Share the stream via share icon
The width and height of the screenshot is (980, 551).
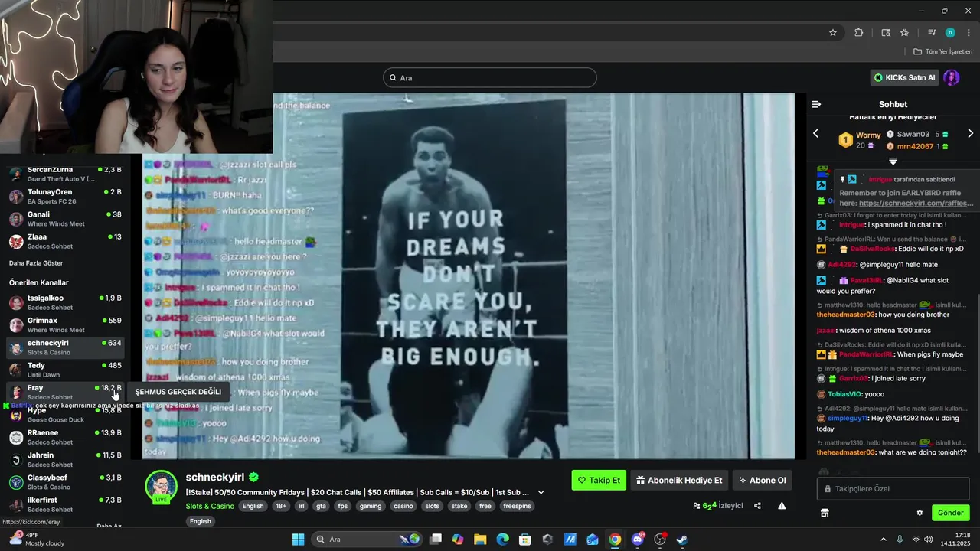tap(757, 506)
